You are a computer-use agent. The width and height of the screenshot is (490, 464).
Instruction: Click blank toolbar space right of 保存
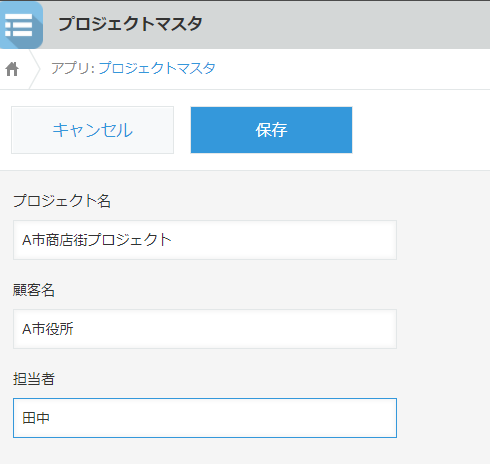click(421, 130)
